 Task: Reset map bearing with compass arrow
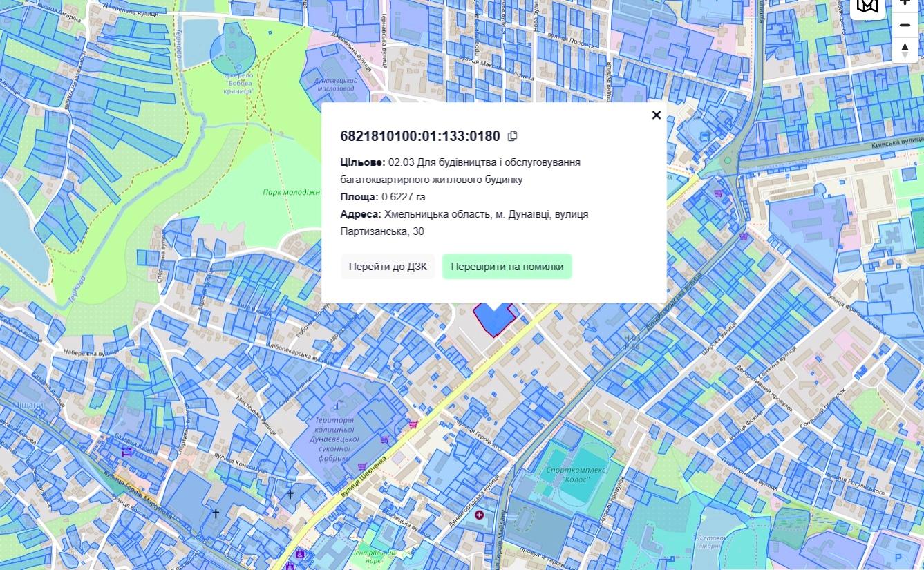tap(905, 50)
